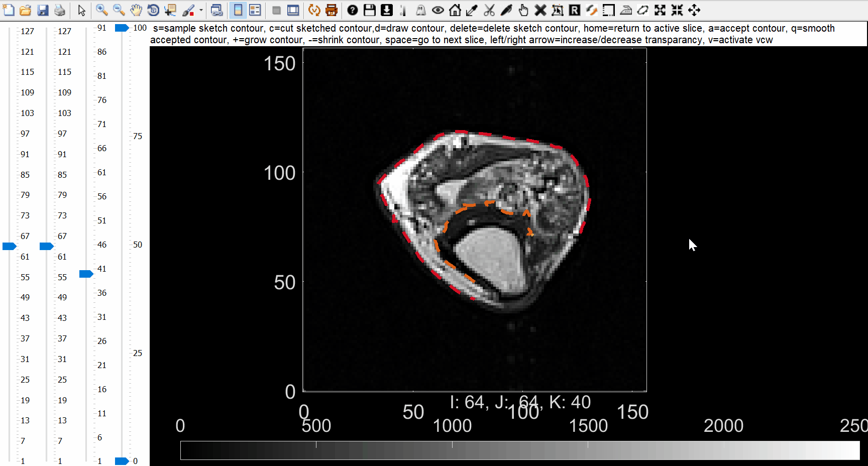Select the pen draw contour tool
This screenshot has height=466, width=868.
click(x=506, y=10)
